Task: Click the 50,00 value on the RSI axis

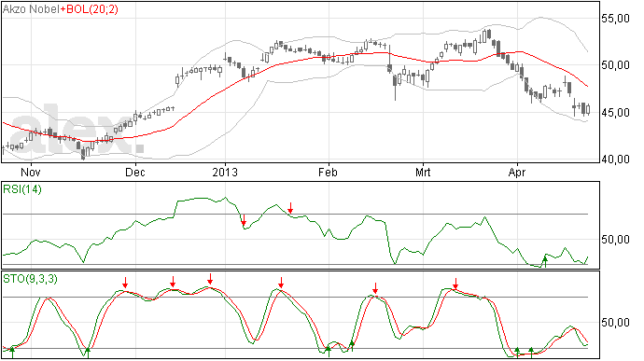Action: 615,240
